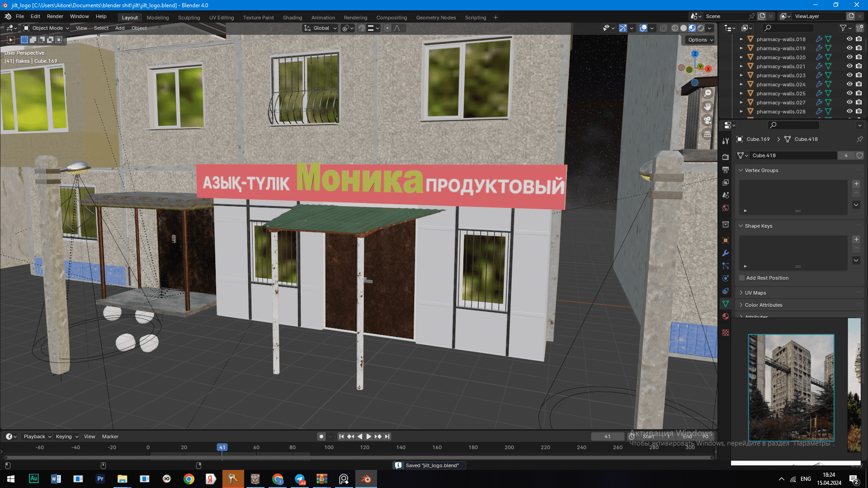Open Adobe Audition from the taskbar
Image resolution: width=868 pixels, height=488 pixels.
(34, 479)
